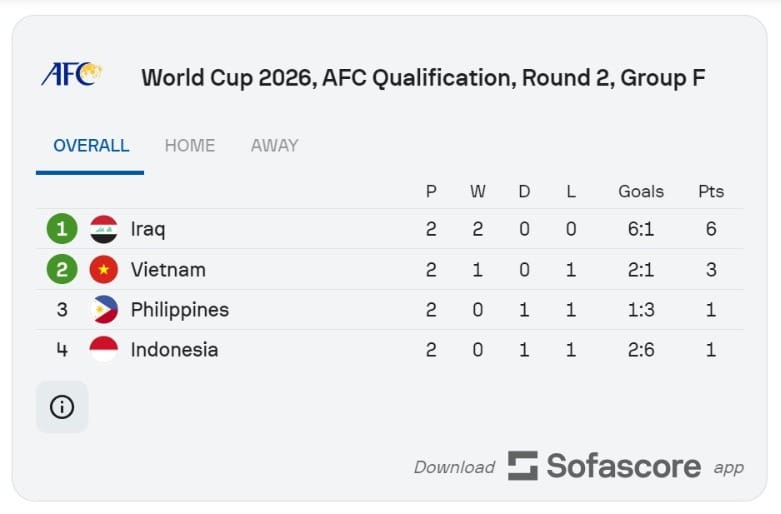Click the Philippines flag icon
The image size is (781, 514).
104,310
